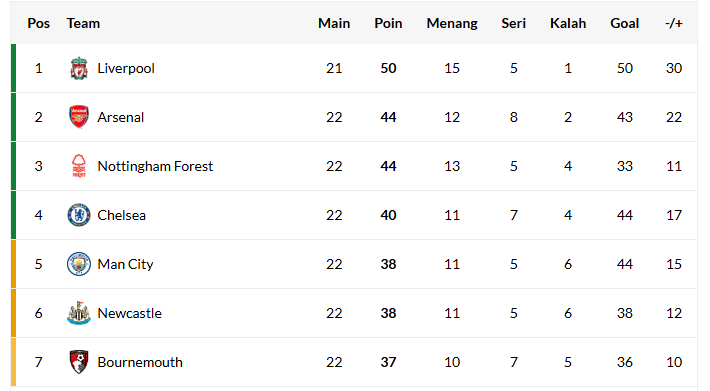Click the Seri column header

tap(513, 23)
